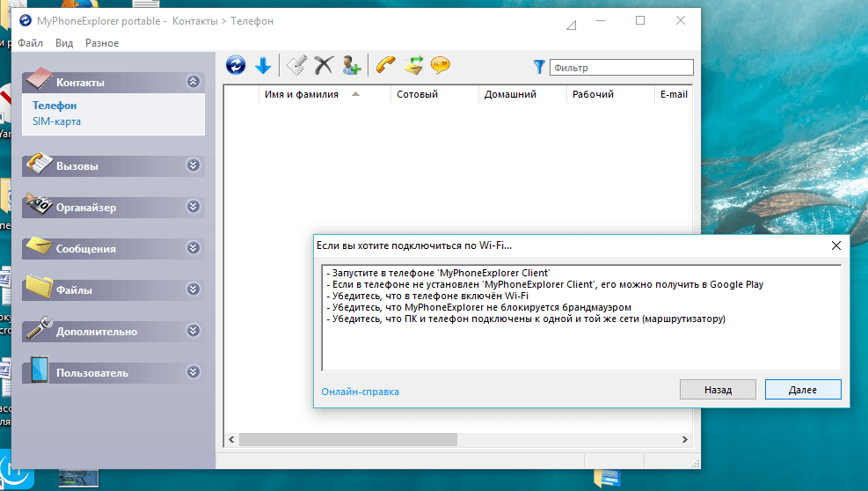Image resolution: width=868 pixels, height=491 pixels.
Task: Click the call contact phone icon
Action: pos(385,65)
